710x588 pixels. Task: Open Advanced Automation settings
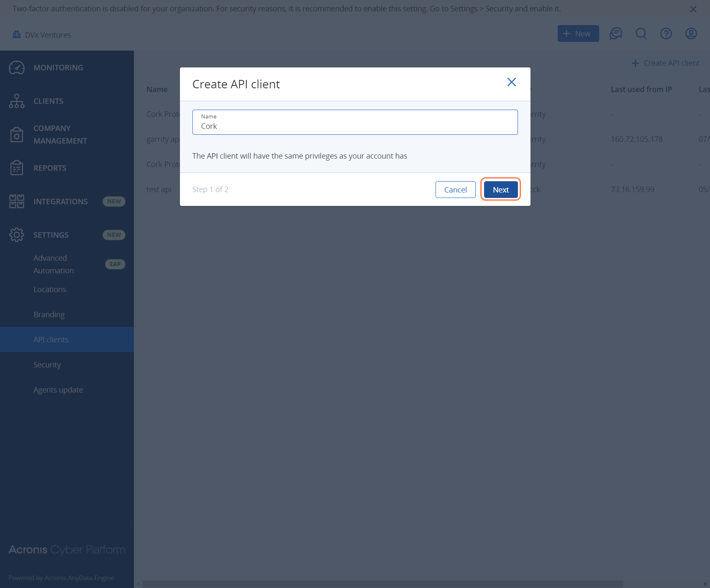click(54, 264)
